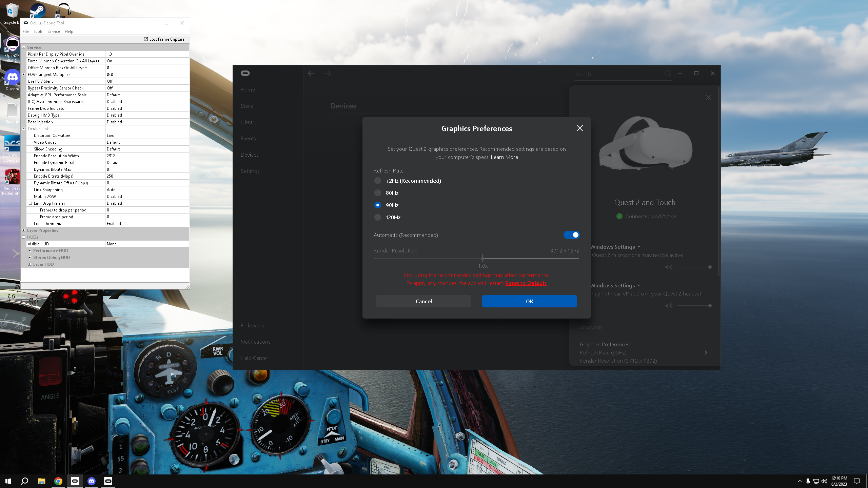Click Encode Bitrate (Mbps) value 250
Viewport: 868px width, 488px height.
[x=147, y=176]
